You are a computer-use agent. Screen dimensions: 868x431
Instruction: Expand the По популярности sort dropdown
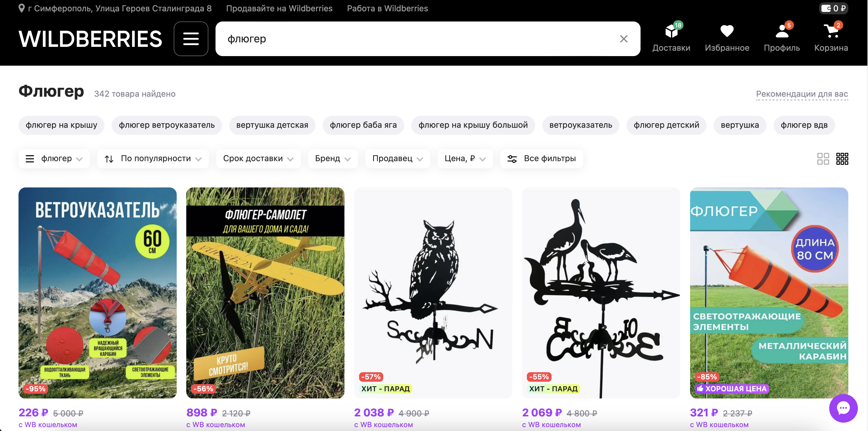coord(153,159)
